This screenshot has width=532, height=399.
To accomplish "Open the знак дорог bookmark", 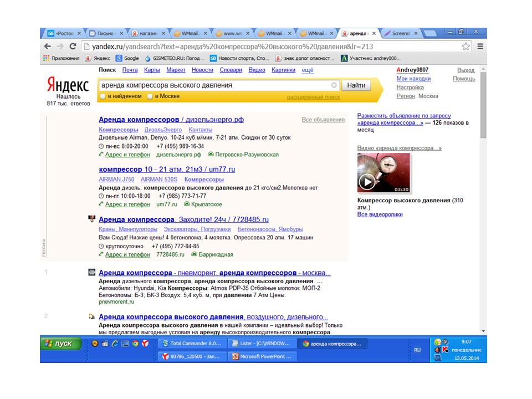I will 305,58.
